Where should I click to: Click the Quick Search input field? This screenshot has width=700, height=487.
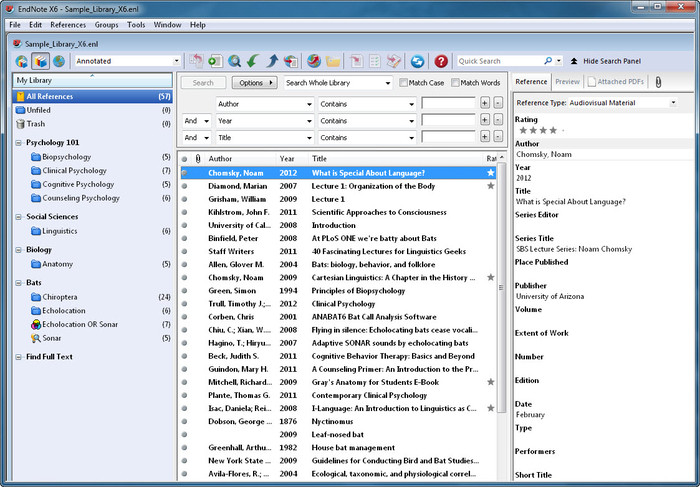[x=499, y=61]
